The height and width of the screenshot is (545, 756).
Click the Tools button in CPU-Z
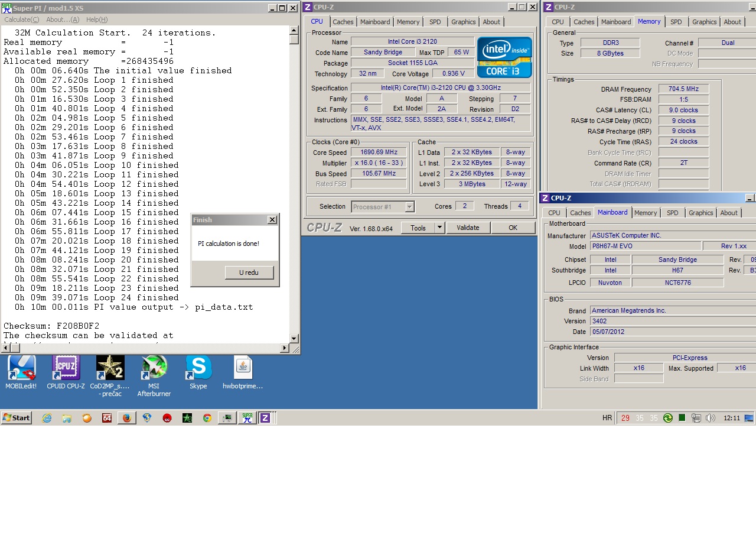[x=418, y=228]
